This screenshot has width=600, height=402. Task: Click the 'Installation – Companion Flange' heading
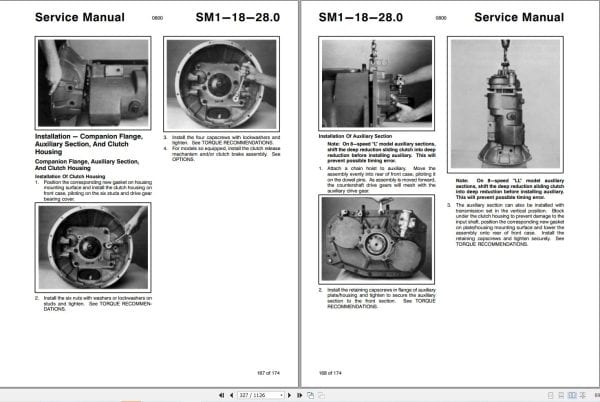(x=89, y=144)
